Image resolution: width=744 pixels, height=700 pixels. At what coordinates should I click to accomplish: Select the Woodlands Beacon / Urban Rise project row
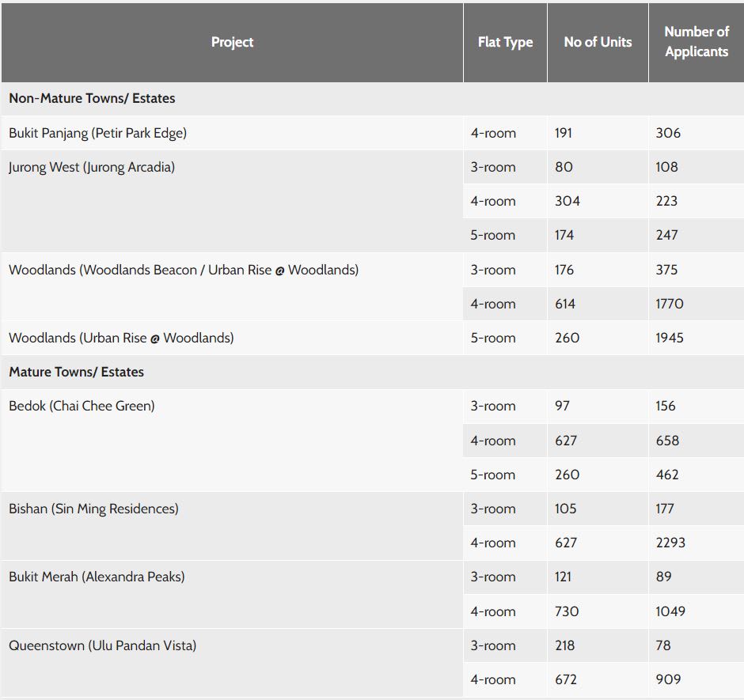(x=184, y=270)
